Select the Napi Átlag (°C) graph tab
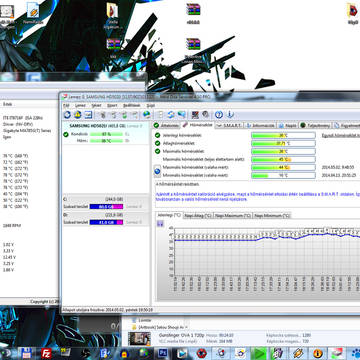Viewport: 360px width, 360px height. pos(198,216)
